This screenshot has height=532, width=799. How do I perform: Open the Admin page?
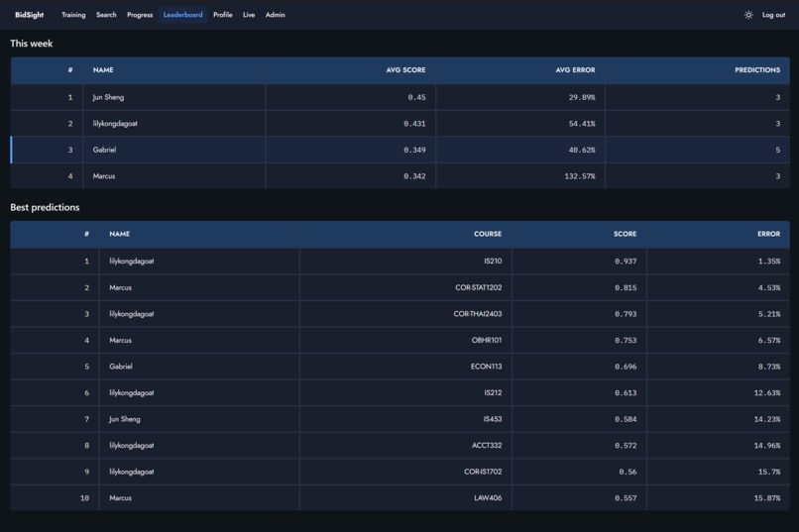click(276, 15)
